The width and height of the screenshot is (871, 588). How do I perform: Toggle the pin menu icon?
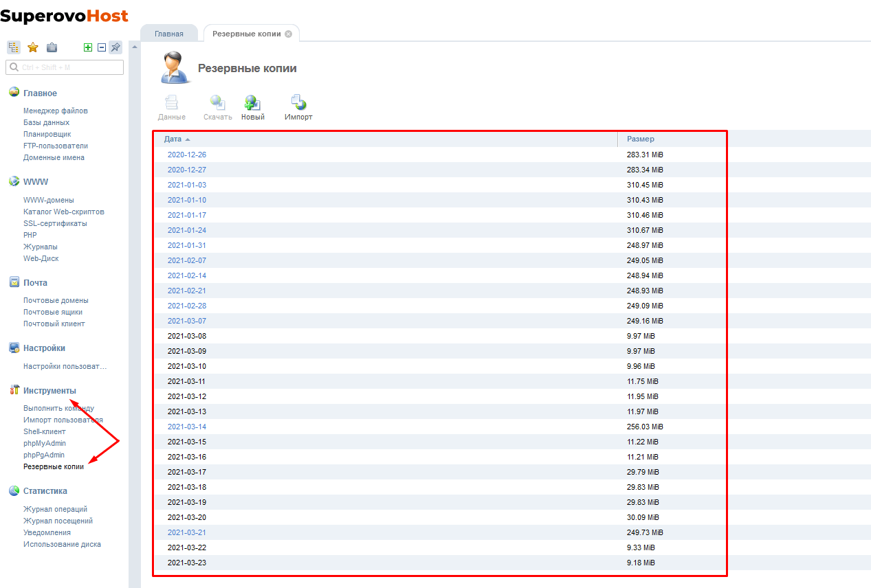(115, 47)
